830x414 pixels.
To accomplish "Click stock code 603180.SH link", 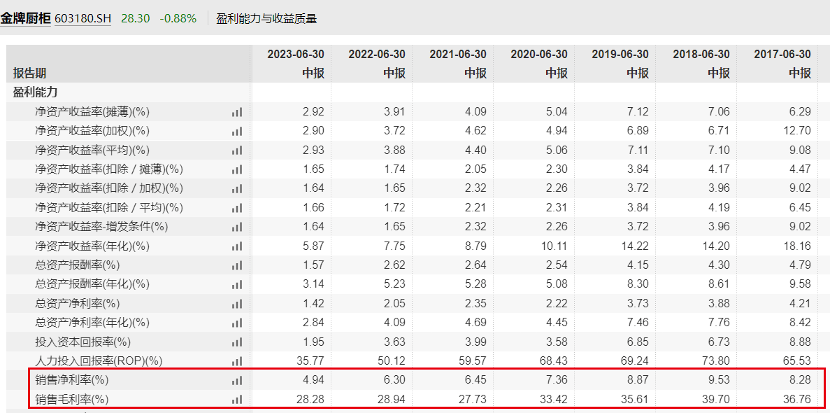I will [82, 18].
